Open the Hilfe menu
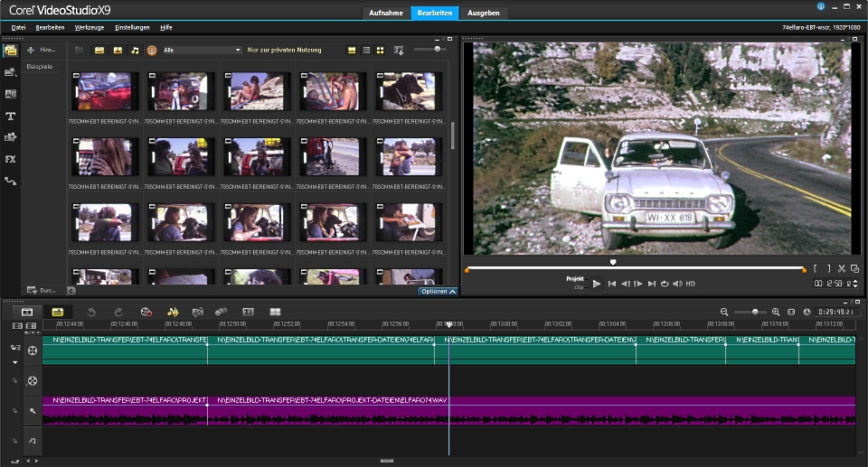 point(166,27)
